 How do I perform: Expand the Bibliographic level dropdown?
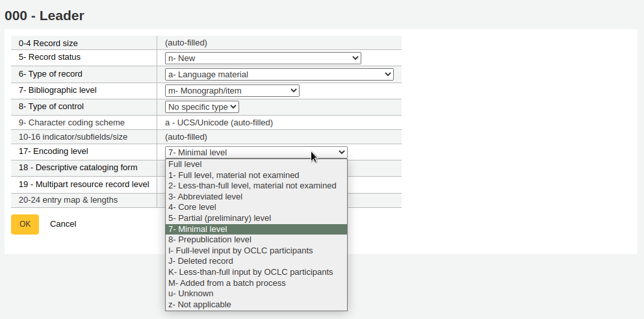click(232, 91)
